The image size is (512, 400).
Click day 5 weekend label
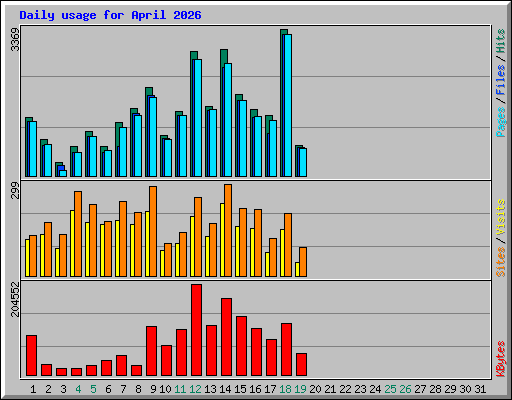coord(93,389)
